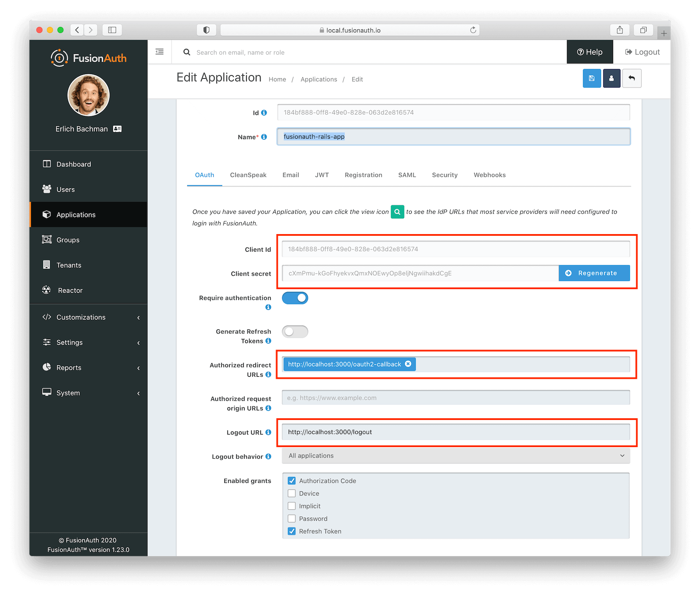Viewport: 700px width, 595px height.
Task: Click info icon beside Logout URL label
Action: pos(268,432)
